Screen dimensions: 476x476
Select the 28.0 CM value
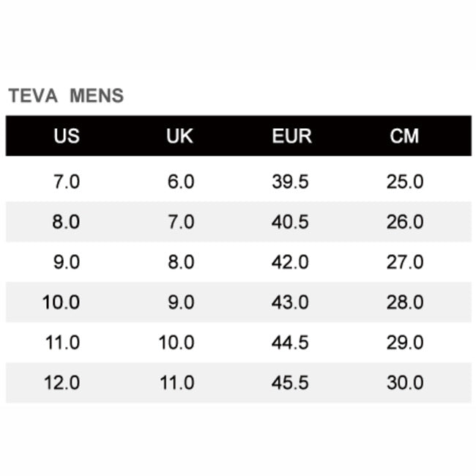click(x=404, y=302)
